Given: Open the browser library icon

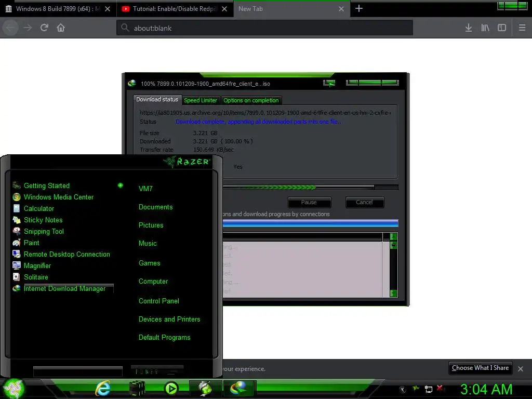Looking at the screenshot, I should (485, 28).
